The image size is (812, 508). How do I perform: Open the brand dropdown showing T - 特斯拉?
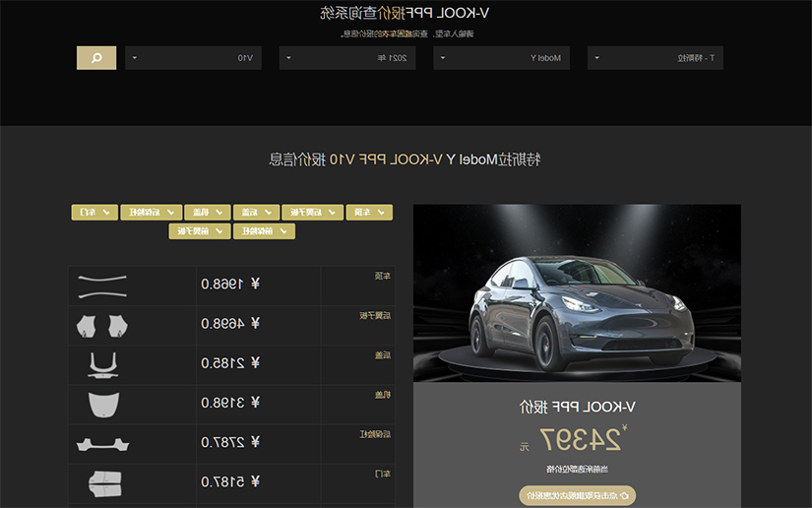pyautogui.click(x=656, y=58)
